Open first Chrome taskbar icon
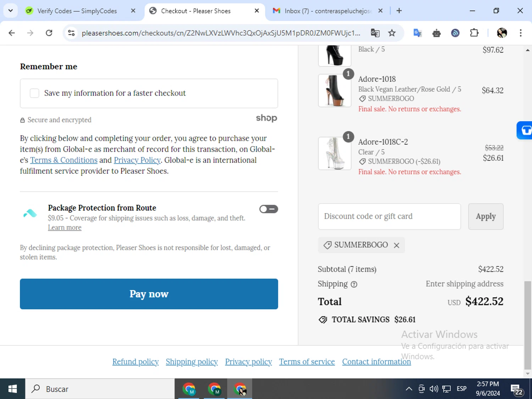This screenshot has height=399, width=532. click(x=189, y=389)
